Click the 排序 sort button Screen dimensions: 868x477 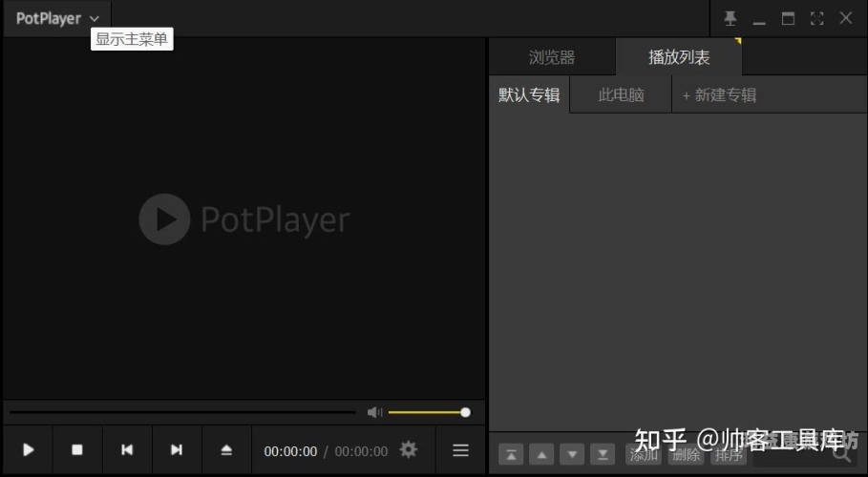[729, 455]
